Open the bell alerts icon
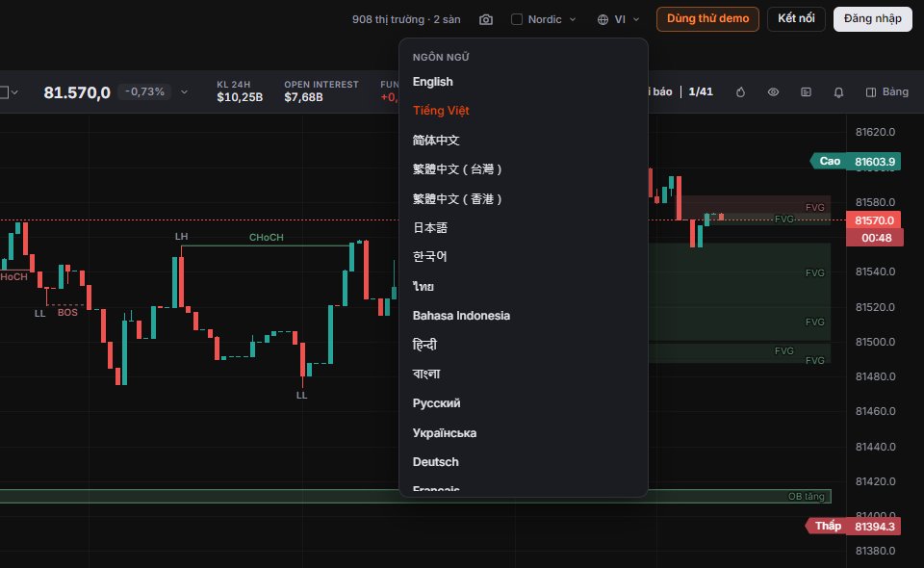 [x=838, y=91]
